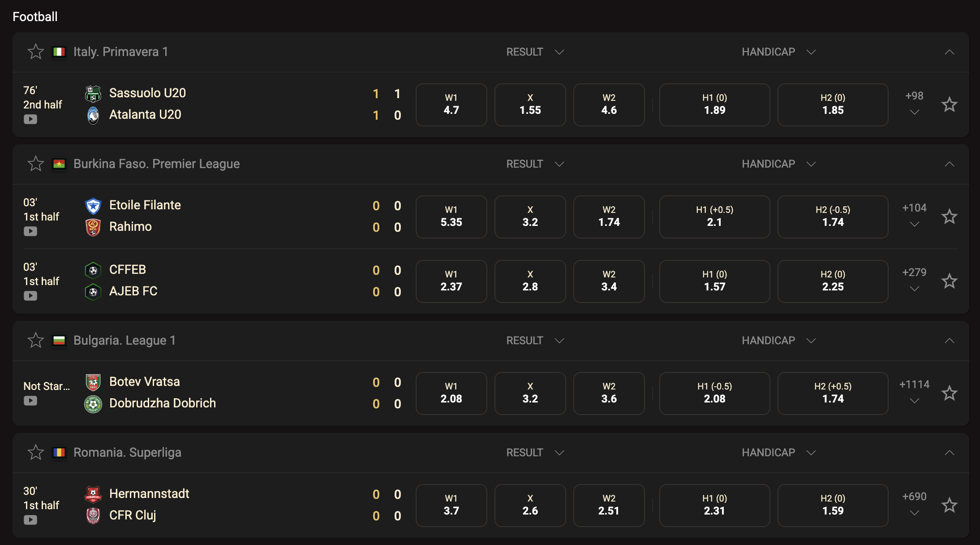Favorite the Italy Primavera 1 league

pyautogui.click(x=36, y=52)
